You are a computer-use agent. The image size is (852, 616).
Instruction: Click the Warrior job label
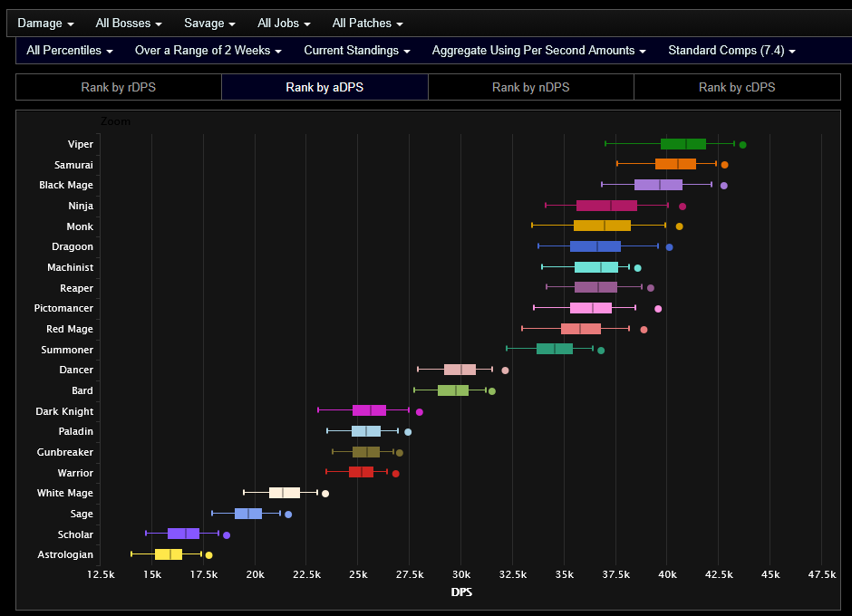point(75,473)
